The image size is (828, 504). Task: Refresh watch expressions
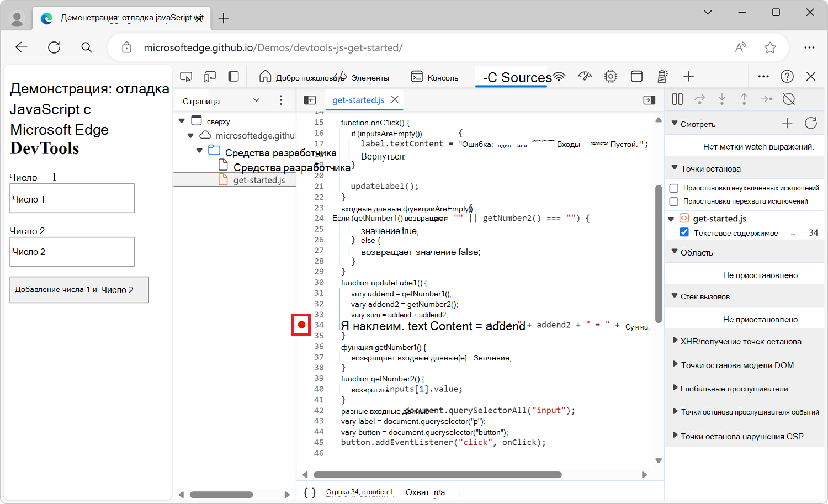[811, 123]
